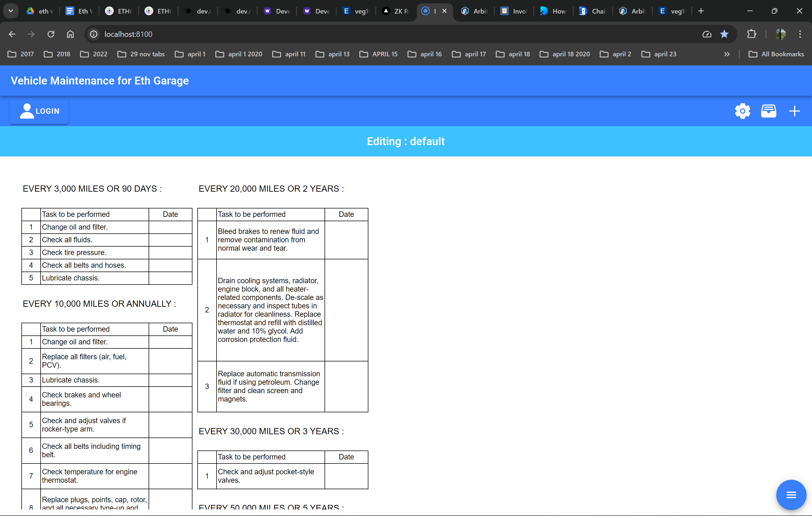Expand the hidden bookmarks chevron
Image resolution: width=812 pixels, height=516 pixels.
tap(727, 54)
